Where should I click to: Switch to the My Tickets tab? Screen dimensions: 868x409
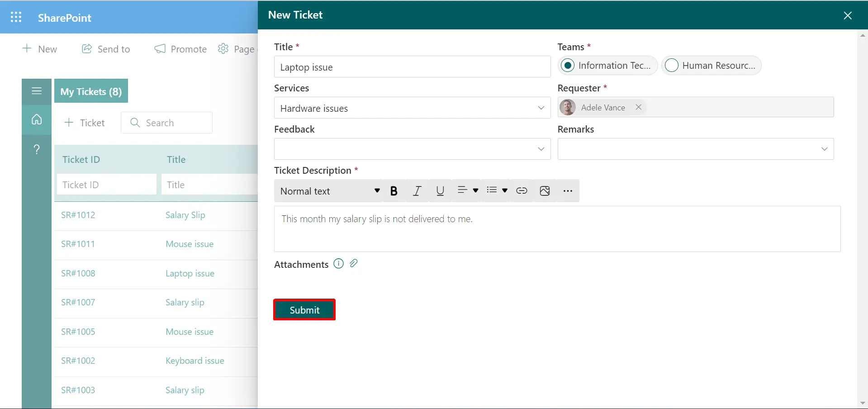[90, 91]
